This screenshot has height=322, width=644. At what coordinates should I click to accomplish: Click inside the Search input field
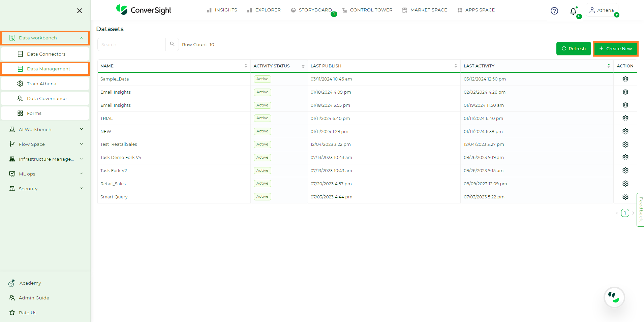(x=131, y=44)
